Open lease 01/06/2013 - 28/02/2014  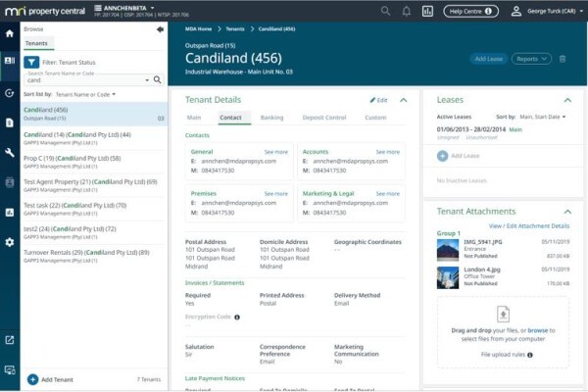[471, 129]
